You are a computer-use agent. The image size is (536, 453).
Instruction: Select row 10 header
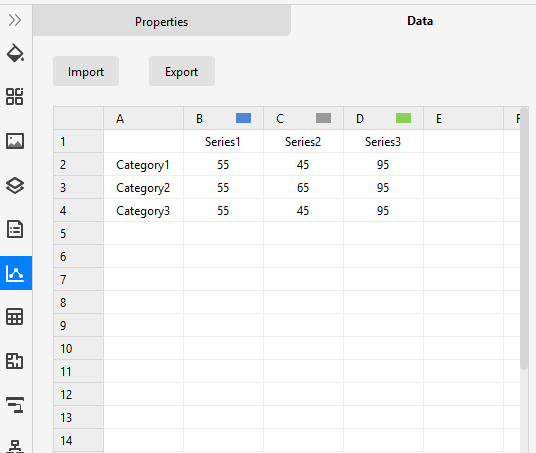[x=78, y=348]
